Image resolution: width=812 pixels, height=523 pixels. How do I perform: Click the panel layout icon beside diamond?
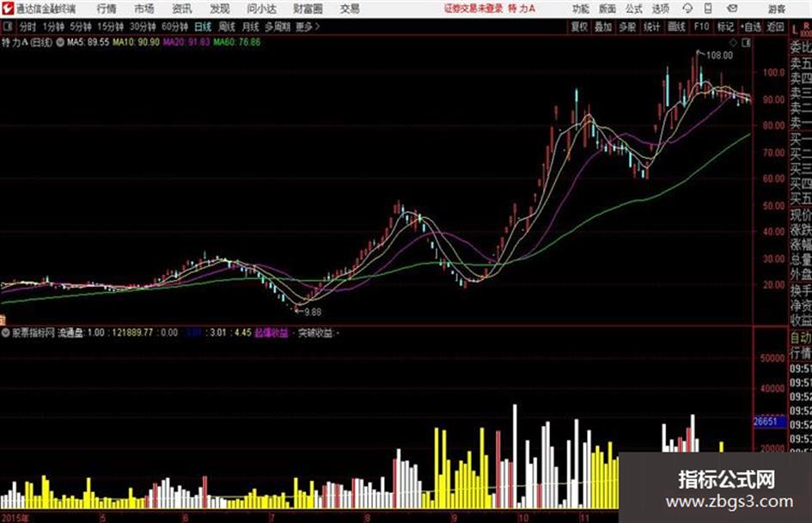tap(746, 43)
